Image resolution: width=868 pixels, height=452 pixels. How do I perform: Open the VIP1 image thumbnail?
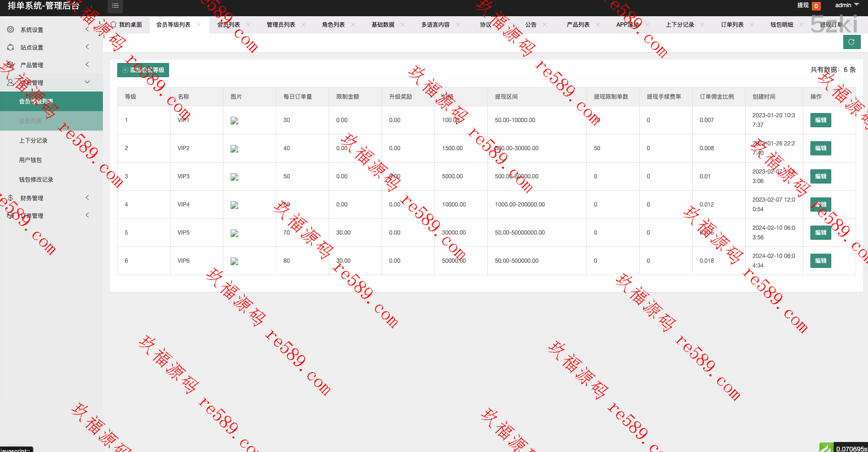(x=234, y=121)
